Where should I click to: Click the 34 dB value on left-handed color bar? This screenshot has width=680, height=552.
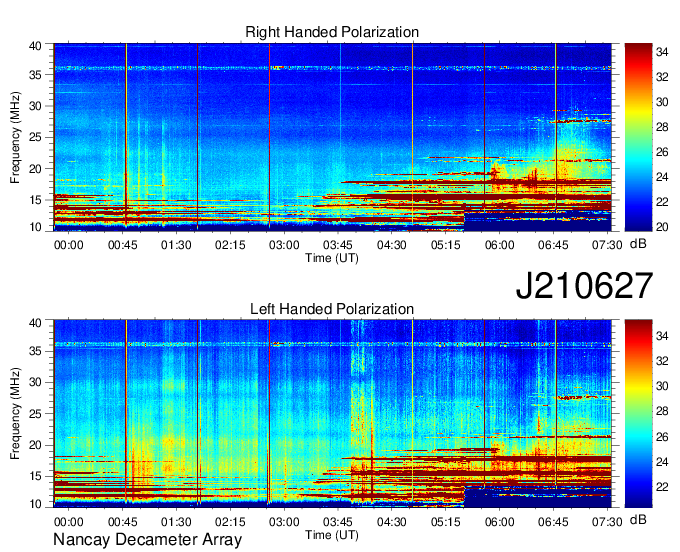pyautogui.click(x=662, y=336)
